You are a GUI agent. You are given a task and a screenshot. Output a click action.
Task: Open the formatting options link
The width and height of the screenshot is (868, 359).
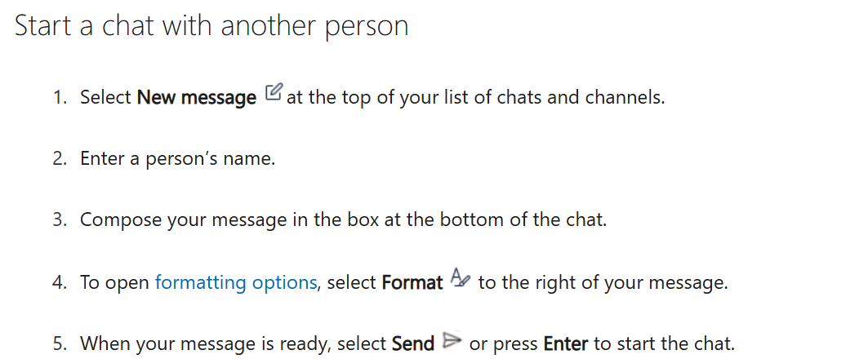236,282
